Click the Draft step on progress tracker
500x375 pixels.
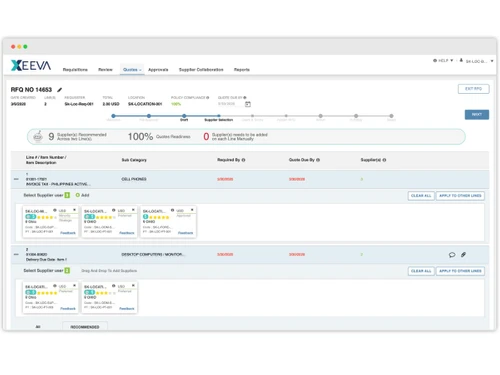184,116
